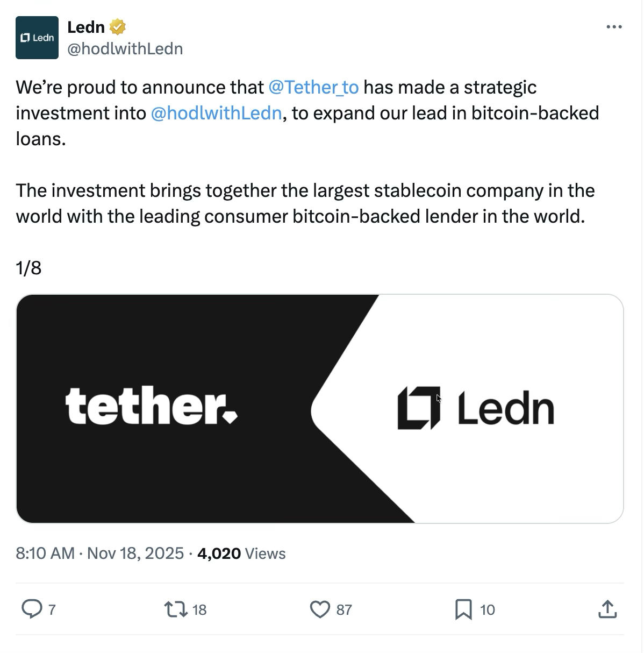Click the repost count showing 18
644x653 pixels.
point(199,609)
